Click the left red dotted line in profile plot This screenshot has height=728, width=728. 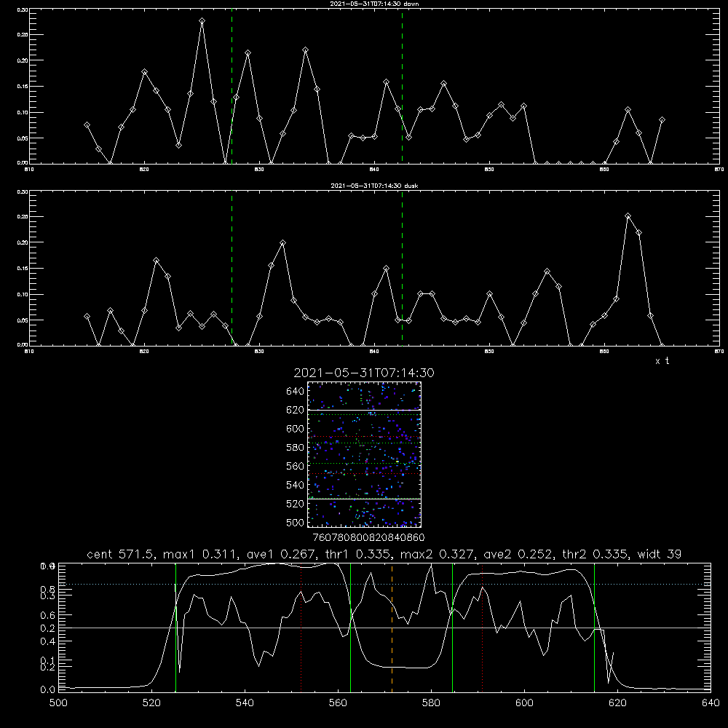pos(301,628)
